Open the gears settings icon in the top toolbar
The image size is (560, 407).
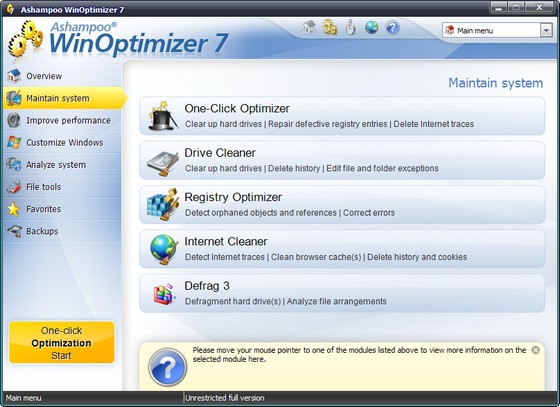pos(329,27)
